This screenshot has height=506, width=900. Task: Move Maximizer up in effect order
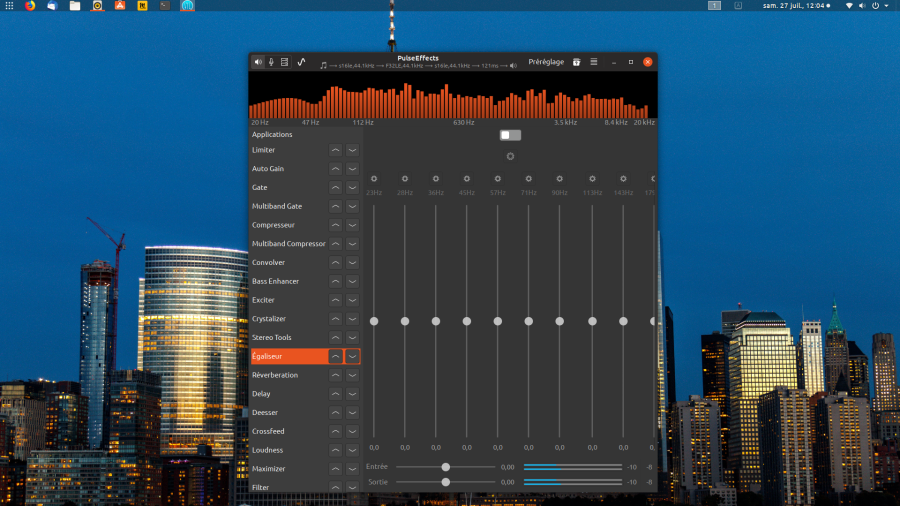tap(335, 469)
